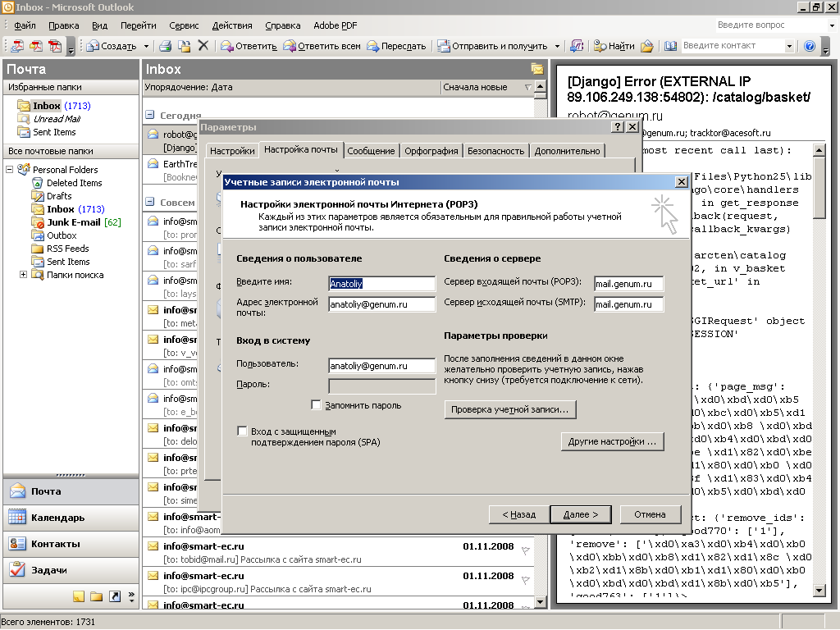The image size is (840, 630).
Task: Check the SPA secure password login box
Action: coord(242,431)
